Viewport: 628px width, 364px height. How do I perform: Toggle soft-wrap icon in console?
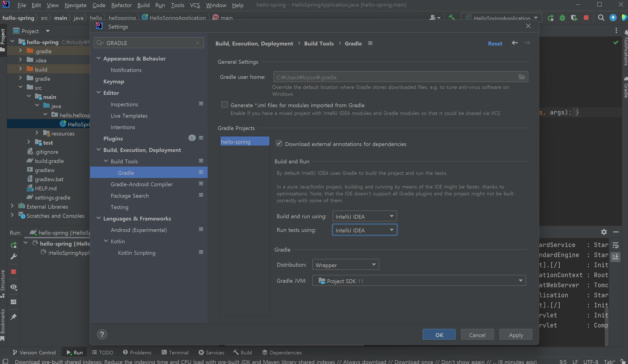[616, 245]
